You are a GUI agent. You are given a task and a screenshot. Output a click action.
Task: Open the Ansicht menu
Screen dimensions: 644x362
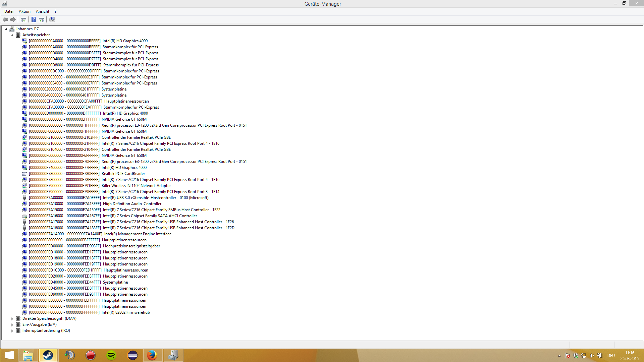click(43, 11)
